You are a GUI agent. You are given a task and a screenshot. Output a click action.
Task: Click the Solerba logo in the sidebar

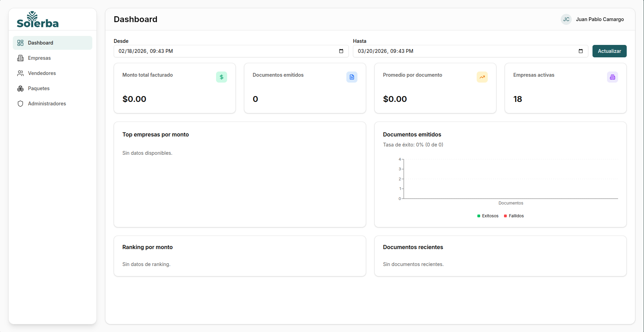[37, 20]
